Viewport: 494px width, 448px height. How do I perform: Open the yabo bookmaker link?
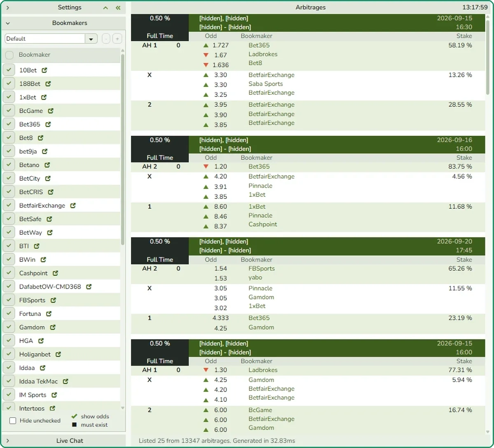pos(255,277)
